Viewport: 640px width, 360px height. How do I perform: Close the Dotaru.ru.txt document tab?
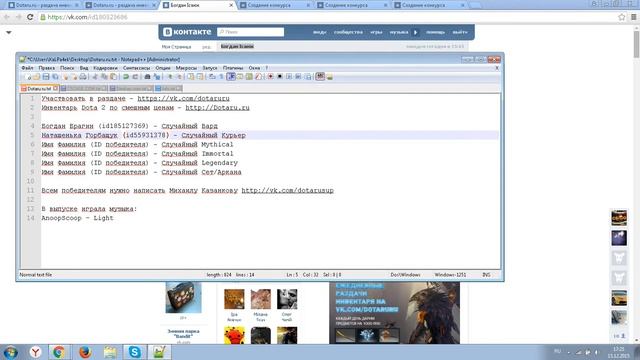[x=56, y=88]
